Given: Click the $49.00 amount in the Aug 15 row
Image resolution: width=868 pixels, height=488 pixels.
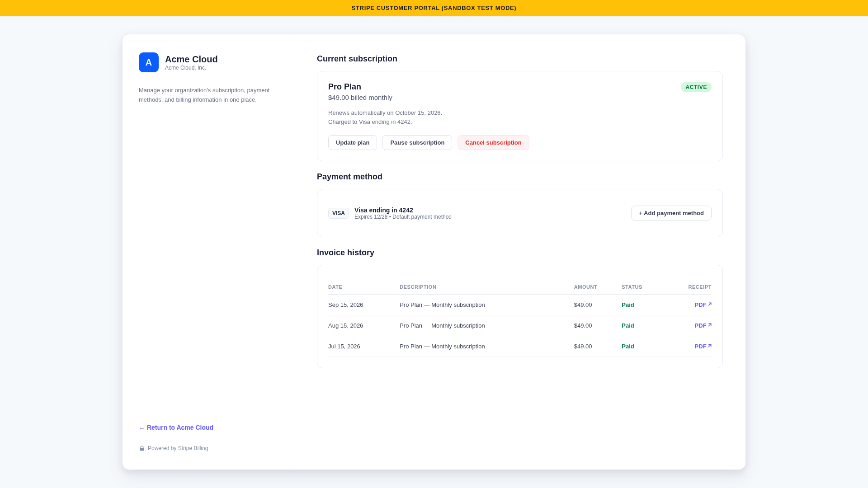Looking at the screenshot, I should 583,326.
